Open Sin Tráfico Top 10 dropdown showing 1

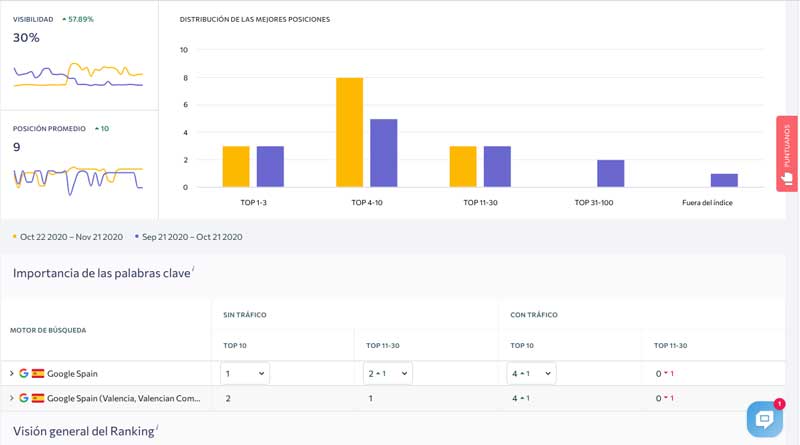click(x=245, y=373)
